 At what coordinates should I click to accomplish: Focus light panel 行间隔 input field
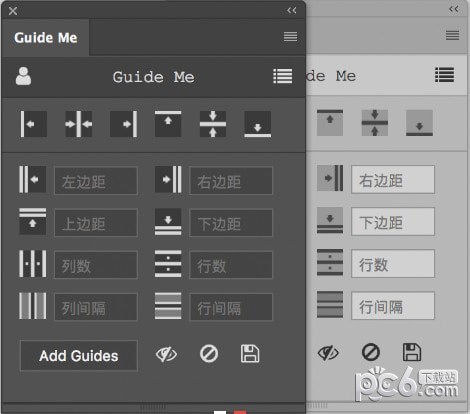[x=393, y=306]
